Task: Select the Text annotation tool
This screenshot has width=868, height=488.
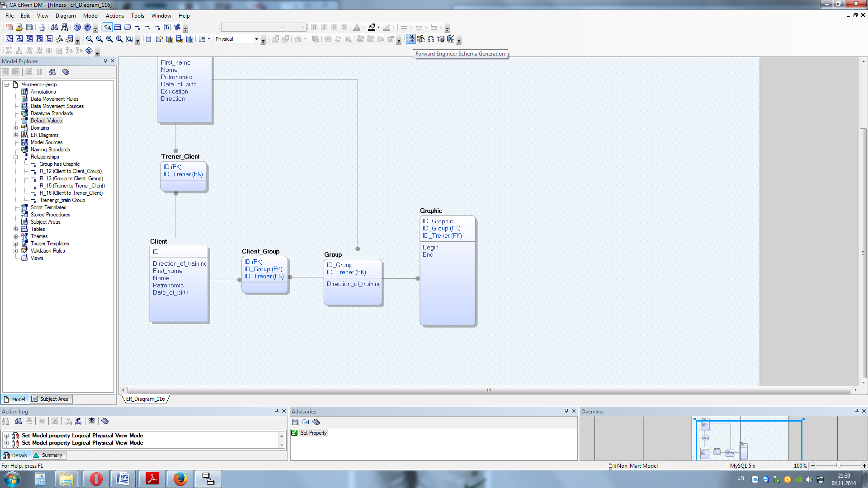Action: pos(167,28)
